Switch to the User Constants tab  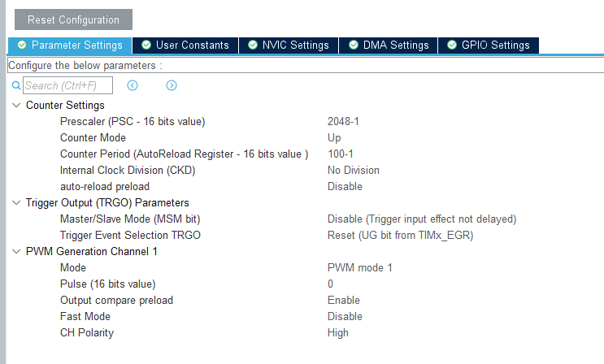click(186, 45)
